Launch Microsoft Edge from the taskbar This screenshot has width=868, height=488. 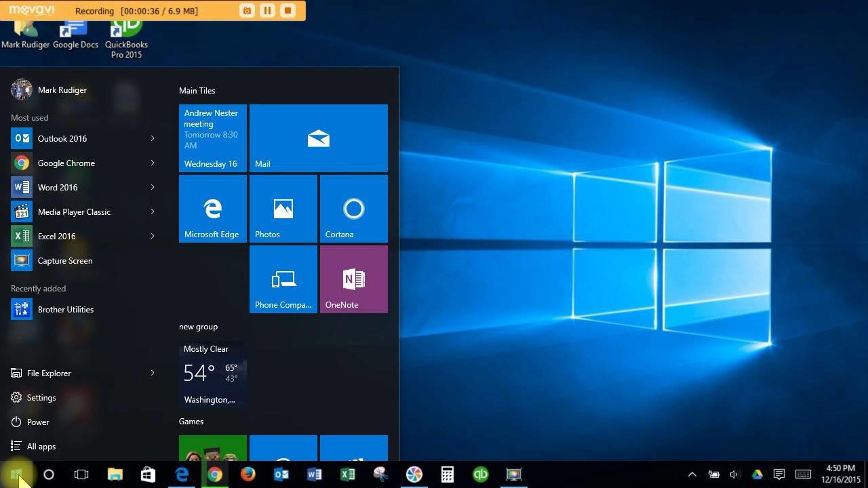(181, 474)
